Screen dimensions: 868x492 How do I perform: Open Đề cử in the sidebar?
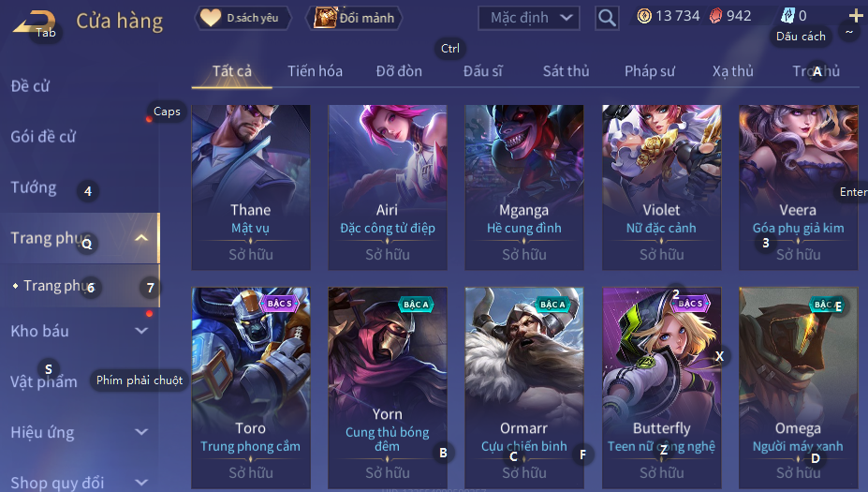pos(31,86)
